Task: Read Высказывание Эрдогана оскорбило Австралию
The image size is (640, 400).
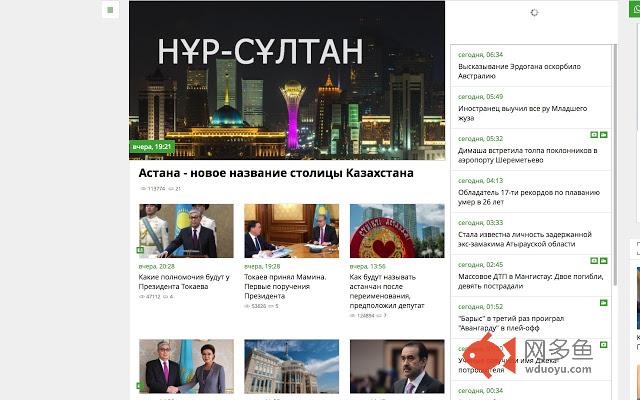Action: (x=519, y=71)
